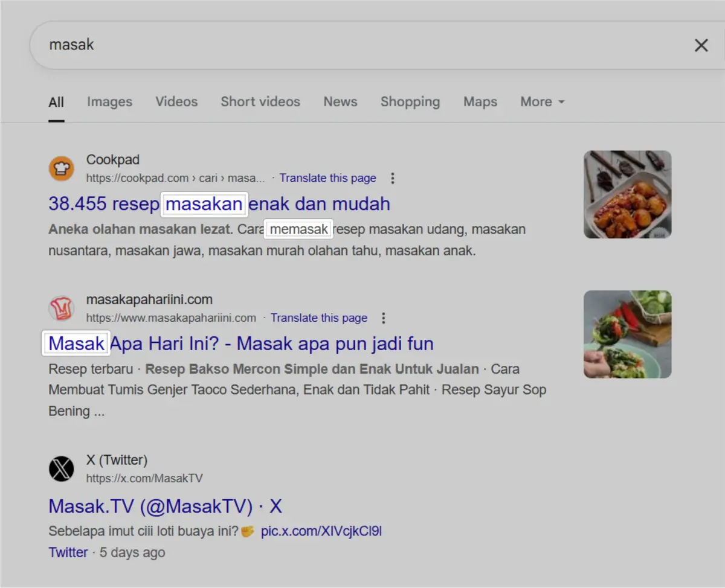Switch to the Maps tab
725x588 pixels.
coord(480,101)
